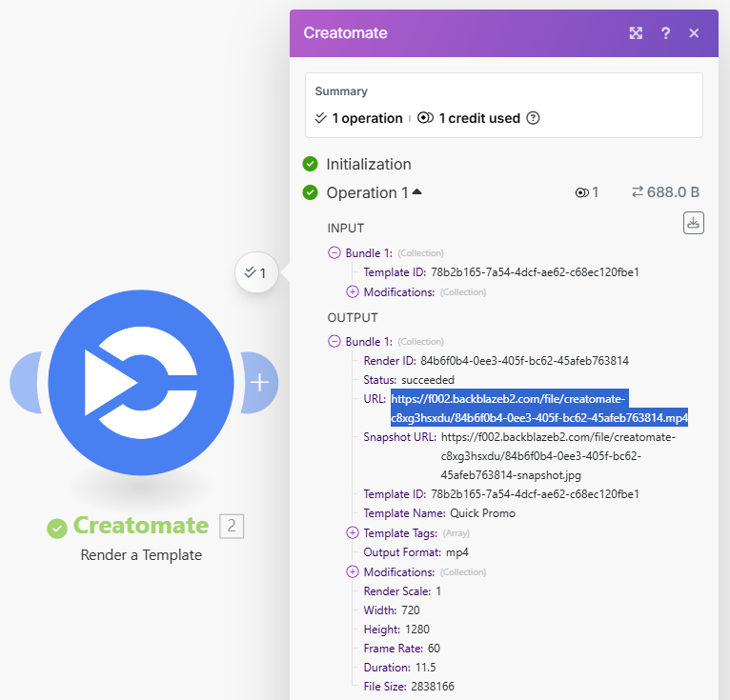Click the operations count bubble showing 1
Screen dimensions: 730x700
[256, 273]
